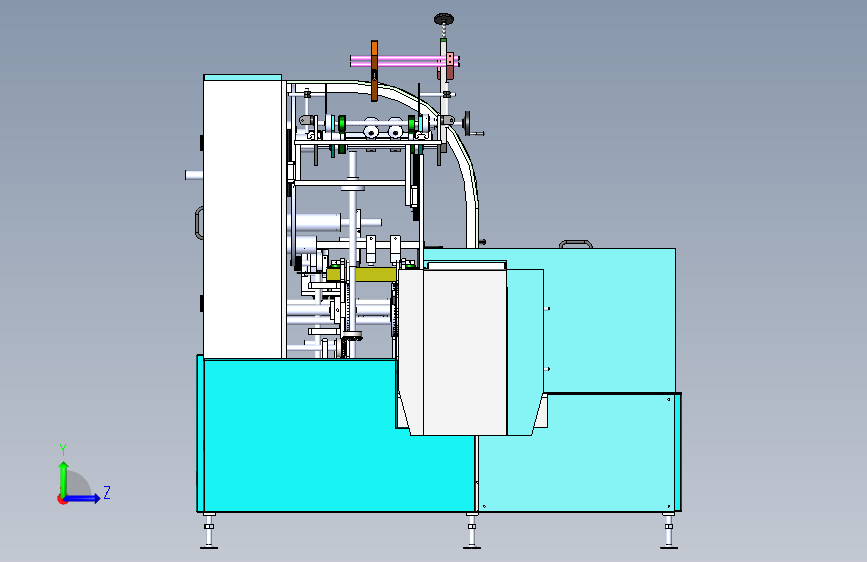Image resolution: width=867 pixels, height=562 pixels.
Task: Click the red origin ball of the triad
Action: pyautogui.click(x=62, y=499)
